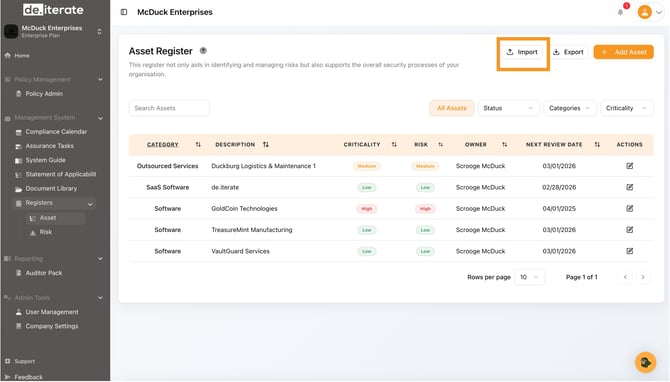Sort by Next Review Date arrows

click(597, 144)
